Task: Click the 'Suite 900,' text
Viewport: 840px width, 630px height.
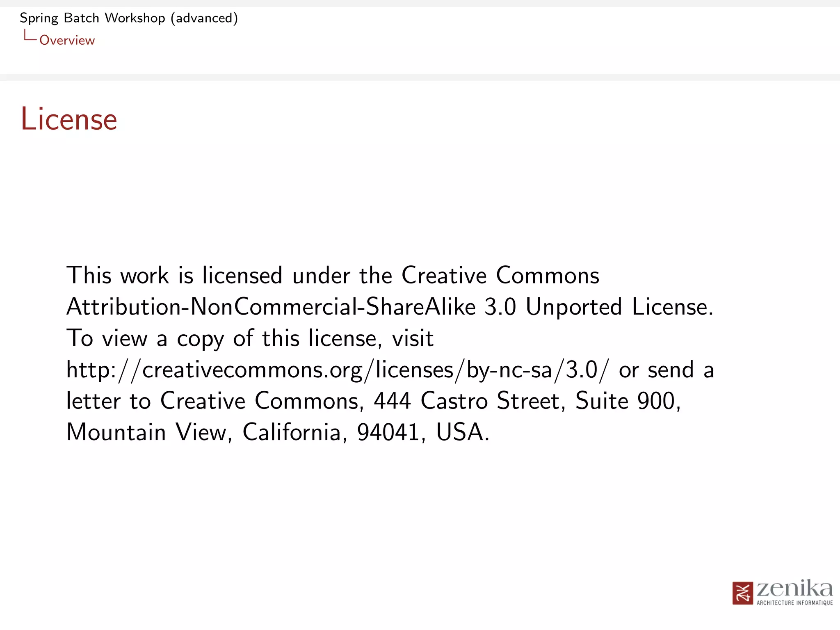Action: (x=628, y=401)
